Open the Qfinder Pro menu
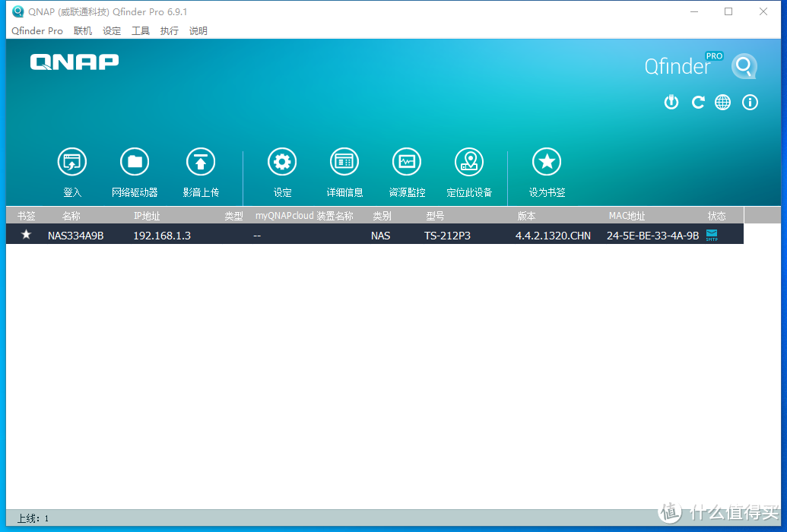Viewport: 787px width, 532px height. click(x=37, y=31)
